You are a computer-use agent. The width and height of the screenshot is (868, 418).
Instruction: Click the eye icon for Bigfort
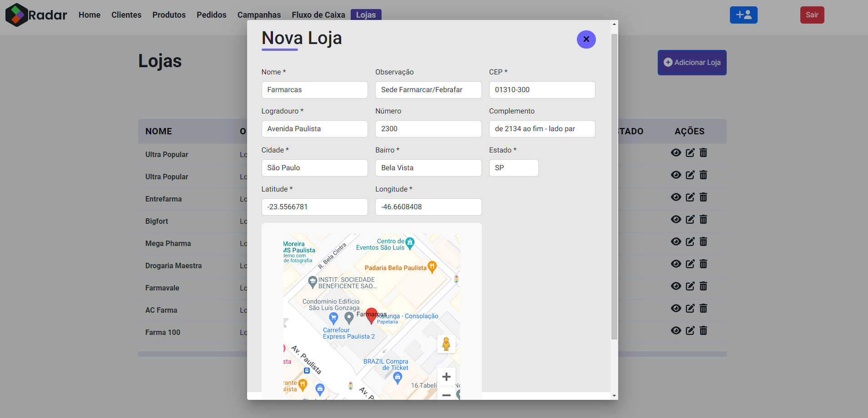click(676, 219)
